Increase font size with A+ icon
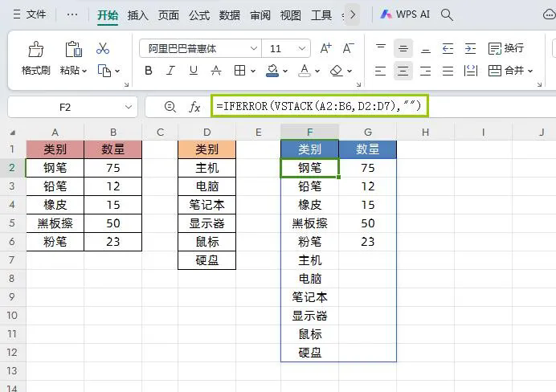The height and width of the screenshot is (392, 556). tap(326, 48)
